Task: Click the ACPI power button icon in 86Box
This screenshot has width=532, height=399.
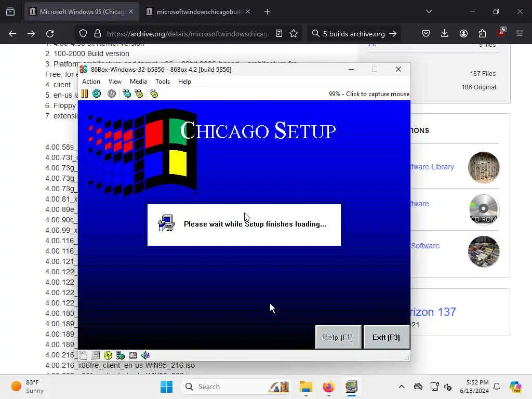Action: pyautogui.click(x=112, y=94)
